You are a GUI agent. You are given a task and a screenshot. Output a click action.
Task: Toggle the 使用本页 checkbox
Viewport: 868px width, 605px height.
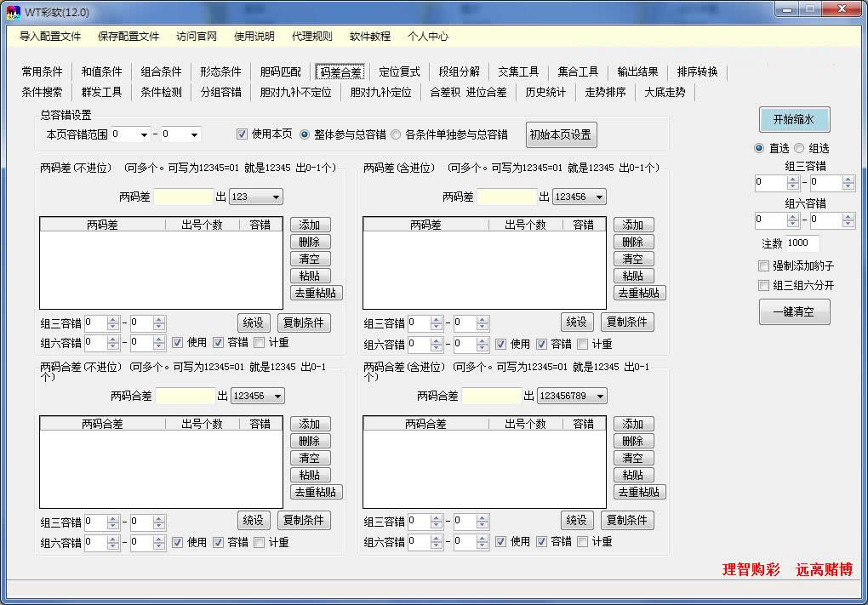coord(243,134)
